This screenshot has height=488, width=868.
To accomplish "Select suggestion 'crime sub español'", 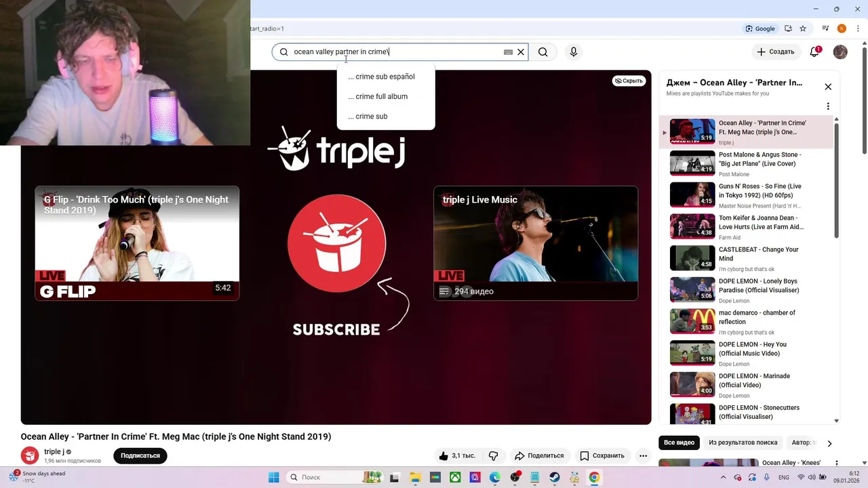I will [386, 77].
